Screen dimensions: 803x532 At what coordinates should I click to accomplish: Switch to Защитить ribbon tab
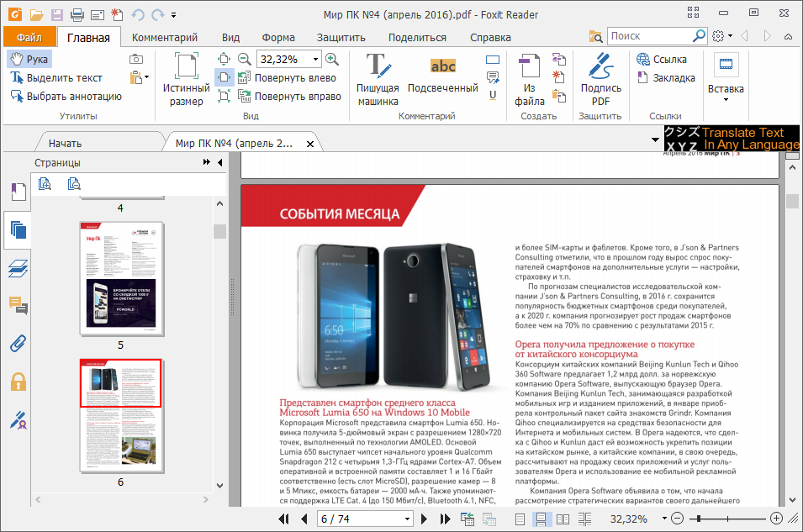(341, 37)
